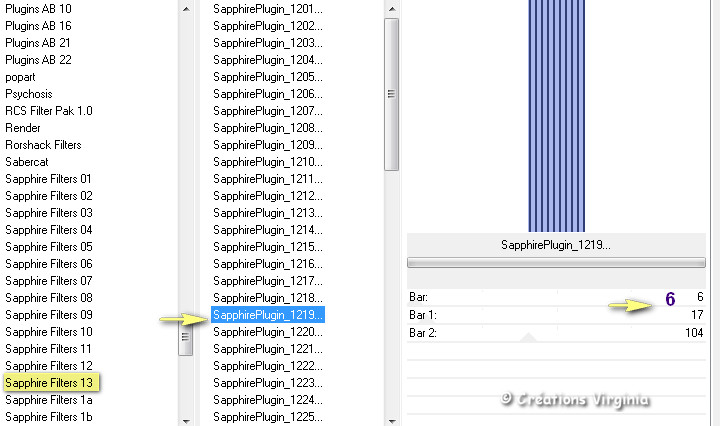Screen dimensions: 720x426
Task: Select Sapphire Filters 01 category
Action: pos(49,179)
